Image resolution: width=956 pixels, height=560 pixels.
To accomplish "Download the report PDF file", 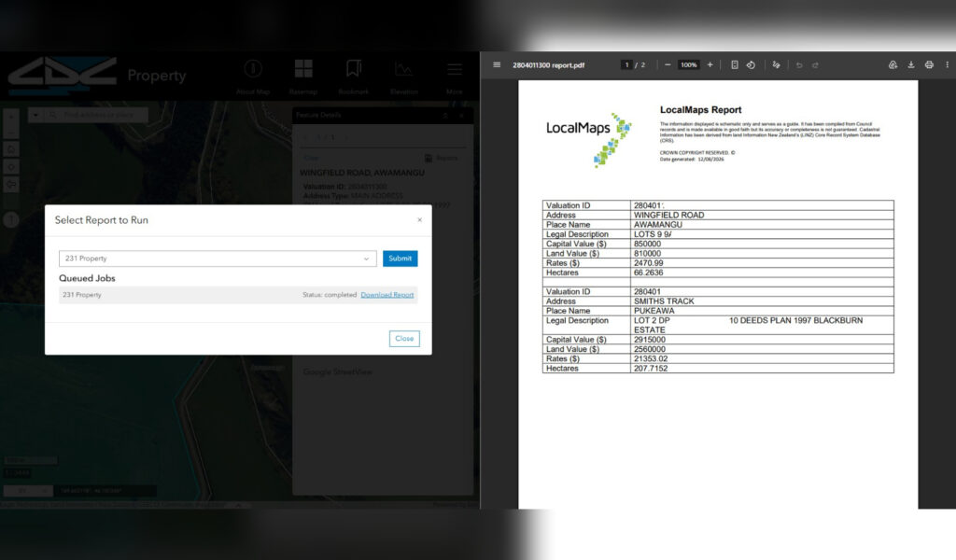I will pyautogui.click(x=911, y=64).
